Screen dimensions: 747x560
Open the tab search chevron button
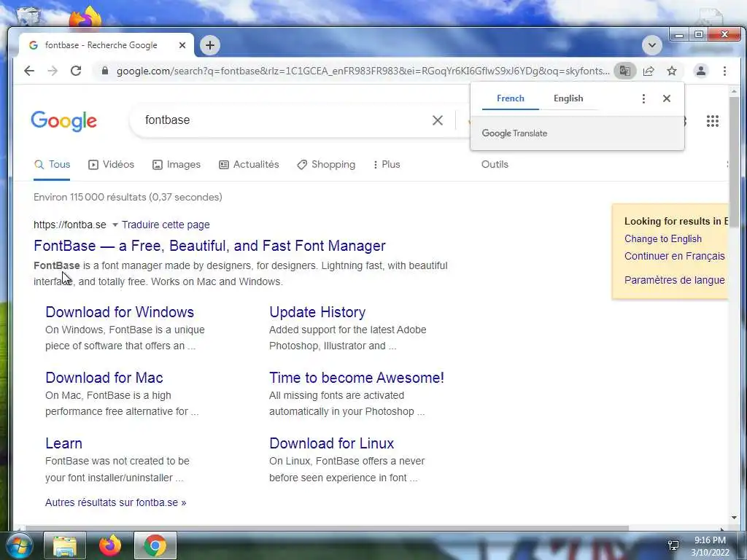tap(651, 45)
